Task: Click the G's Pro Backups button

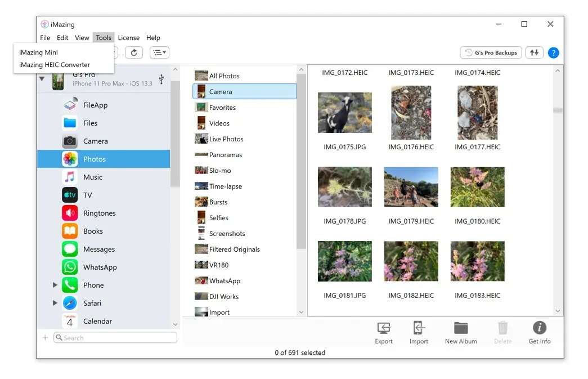Action: [x=490, y=52]
